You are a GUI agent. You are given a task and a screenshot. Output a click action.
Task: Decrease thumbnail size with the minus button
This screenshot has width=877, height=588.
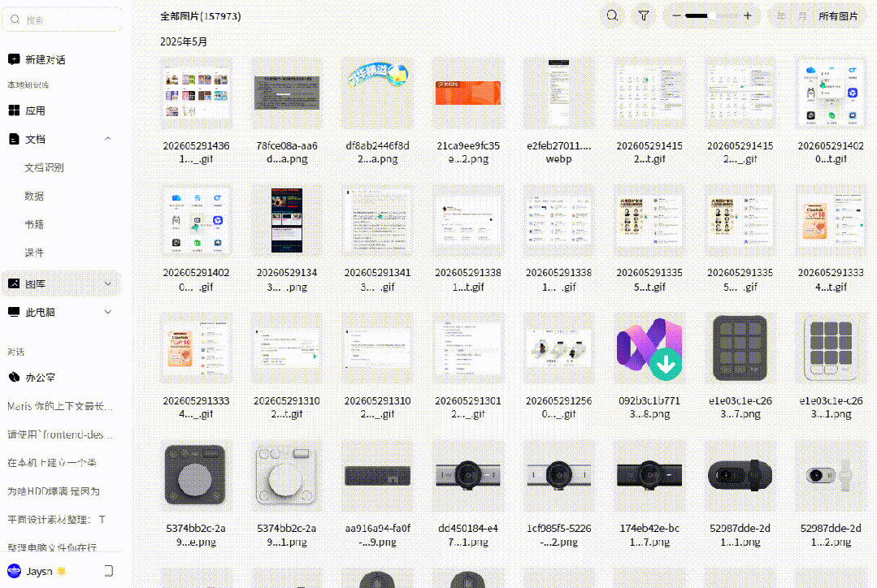click(676, 15)
